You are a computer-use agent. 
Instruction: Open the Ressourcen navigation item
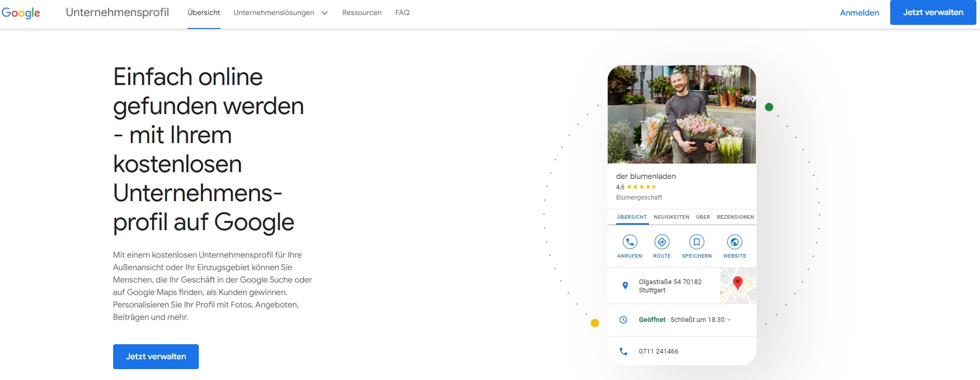tap(362, 13)
